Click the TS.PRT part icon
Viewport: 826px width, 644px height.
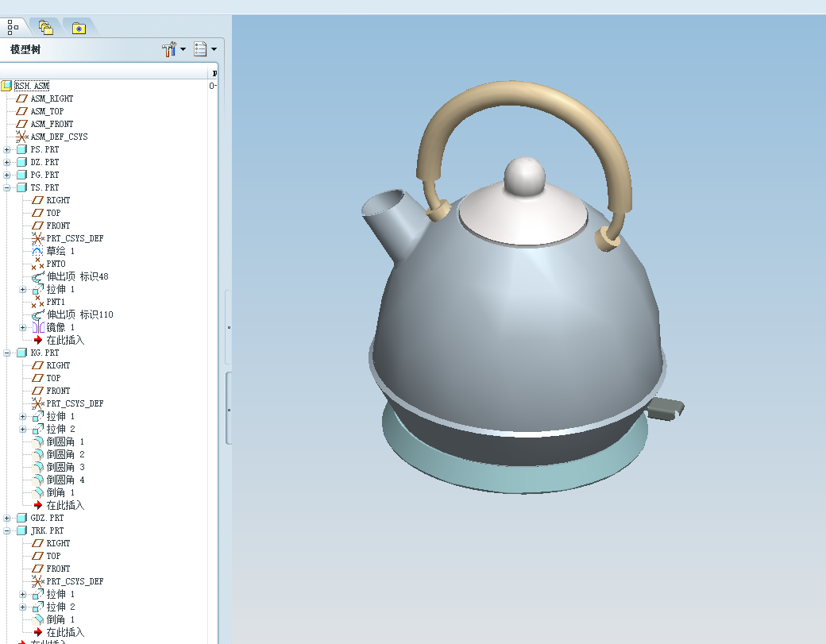[21, 187]
